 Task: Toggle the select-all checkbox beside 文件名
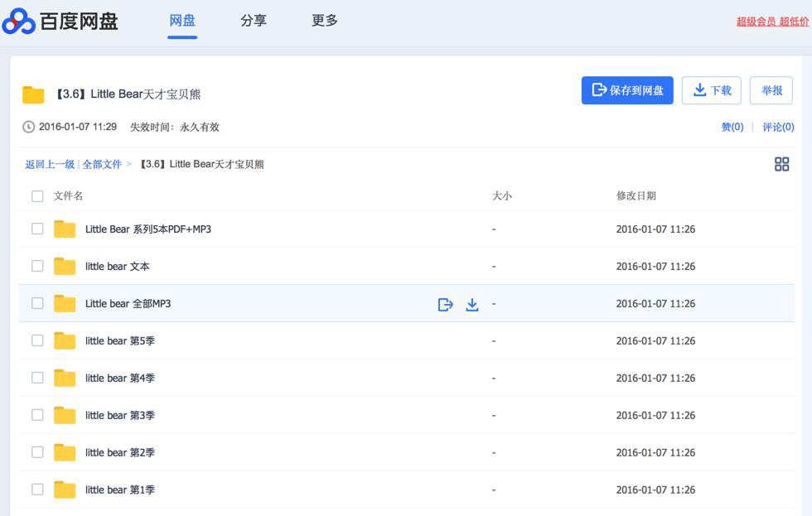point(37,196)
